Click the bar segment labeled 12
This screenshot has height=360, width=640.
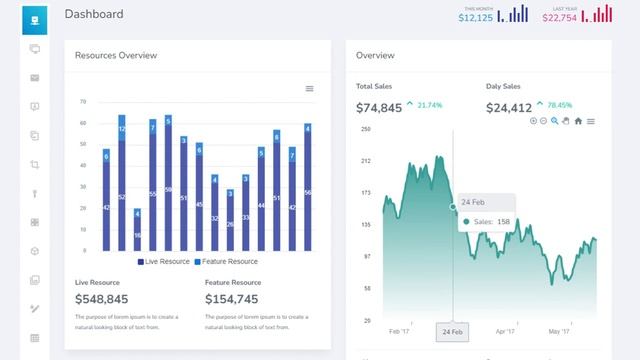click(x=122, y=128)
